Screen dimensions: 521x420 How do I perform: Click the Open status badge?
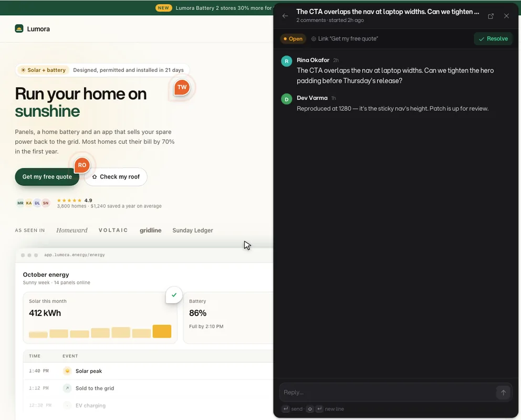coord(293,38)
